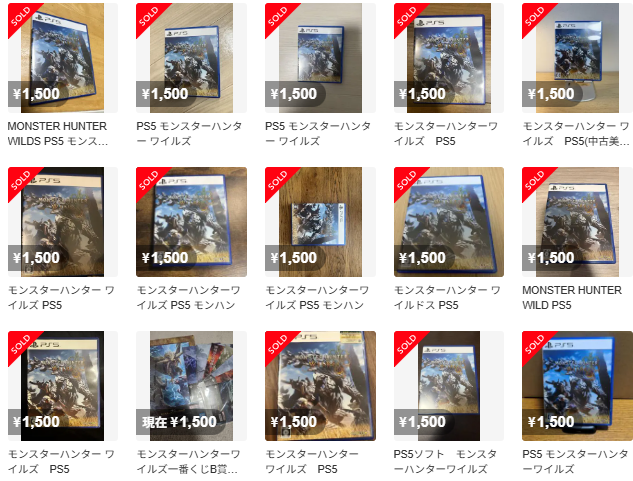Select the PS5ソフト モンスターハンターワイルズ title
The image size is (633, 481).
pyautogui.click(x=445, y=462)
